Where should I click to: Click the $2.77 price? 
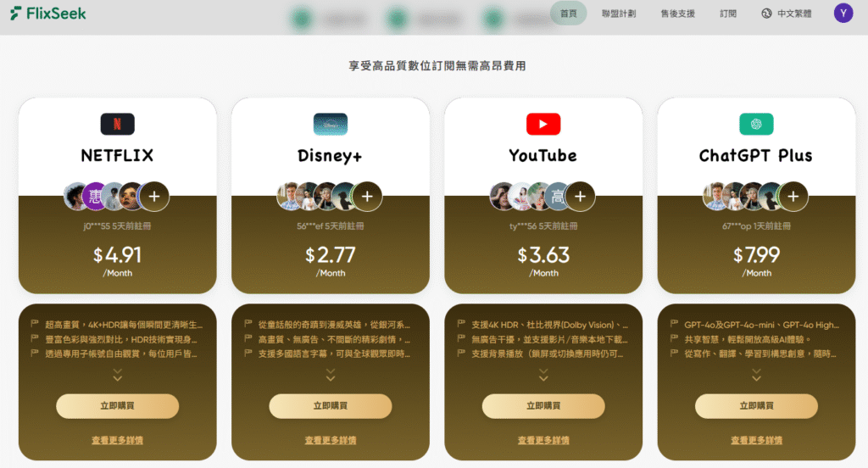(x=331, y=254)
